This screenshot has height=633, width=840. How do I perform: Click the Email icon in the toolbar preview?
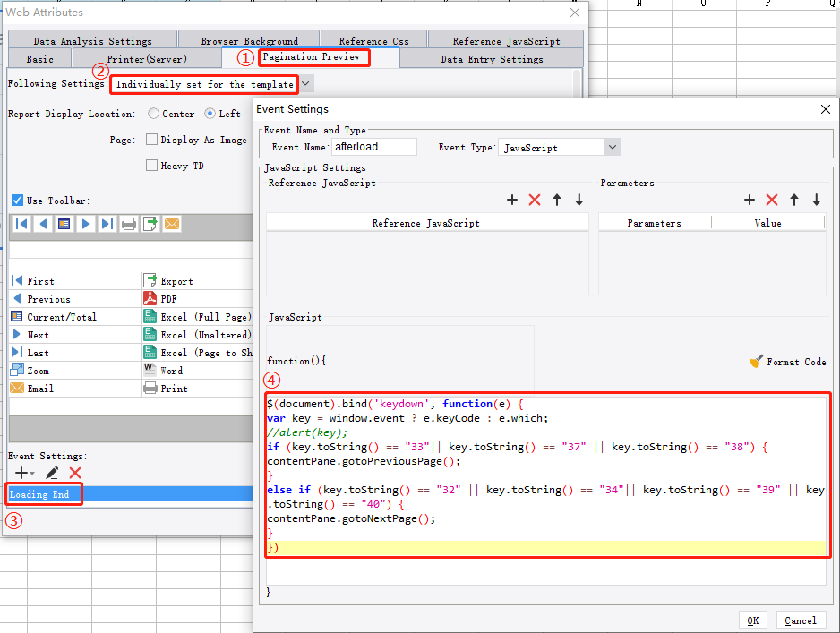coord(171,224)
